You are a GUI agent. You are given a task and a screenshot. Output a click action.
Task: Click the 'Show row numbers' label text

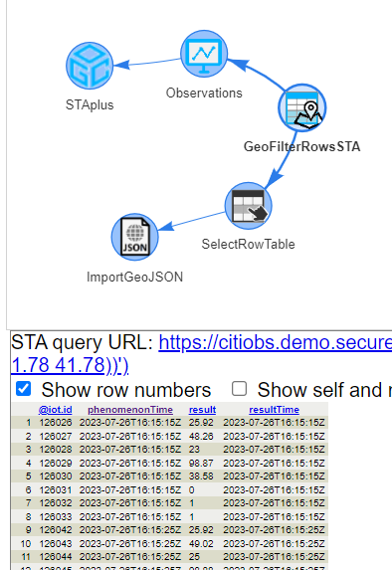coord(126,390)
